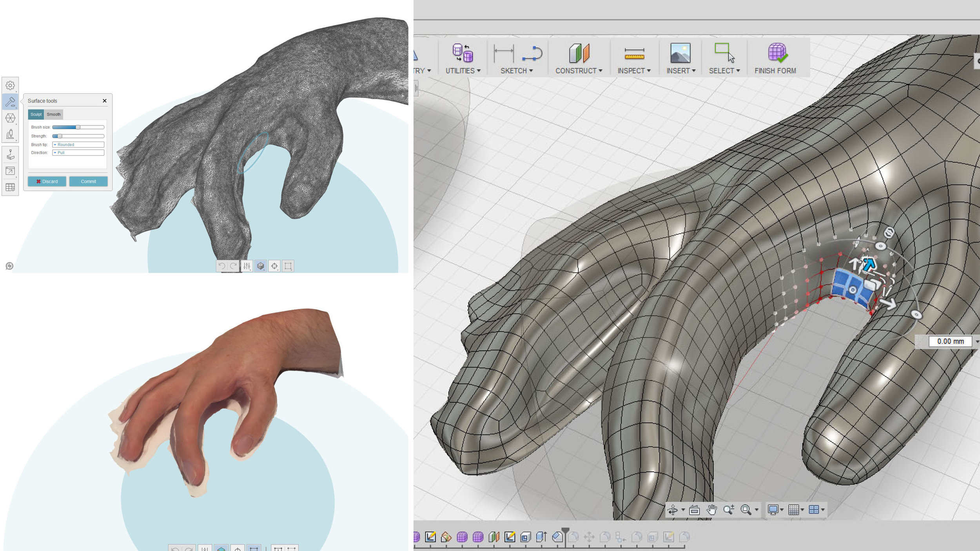Click the 3D print export icon
This screenshot has width=980, height=551.
coord(10,155)
